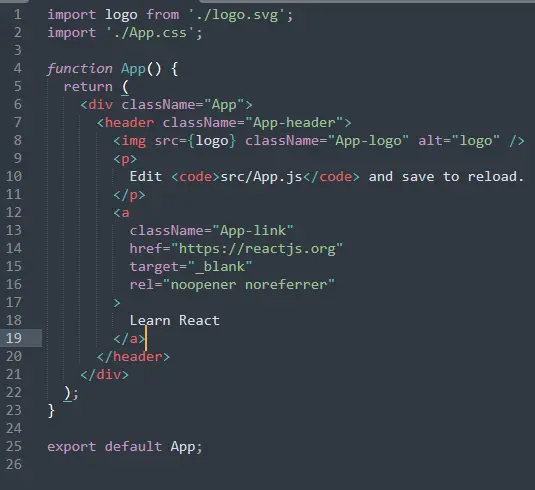The width and height of the screenshot is (535, 490).
Task: Click the App function name on line 4
Action: click(133, 69)
